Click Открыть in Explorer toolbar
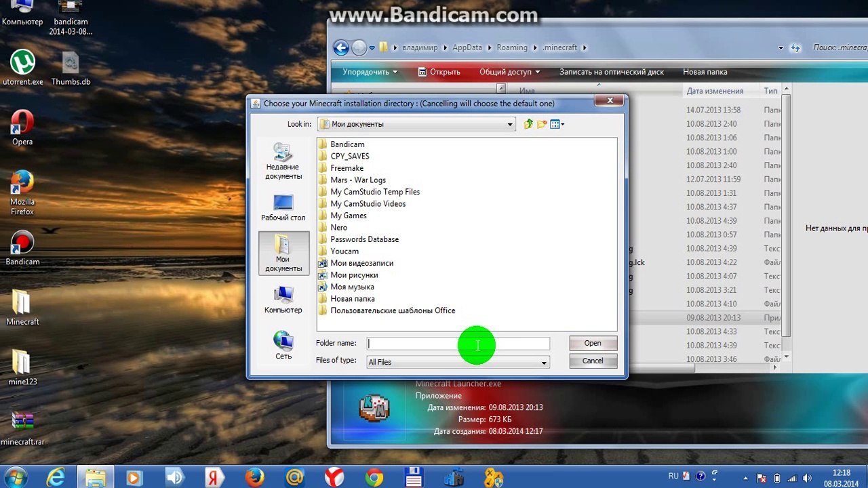The image size is (868, 488). [x=439, y=72]
